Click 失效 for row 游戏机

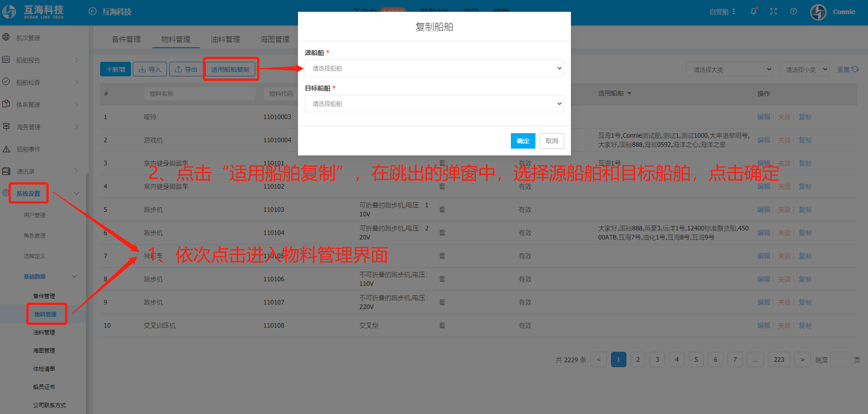tap(784, 140)
